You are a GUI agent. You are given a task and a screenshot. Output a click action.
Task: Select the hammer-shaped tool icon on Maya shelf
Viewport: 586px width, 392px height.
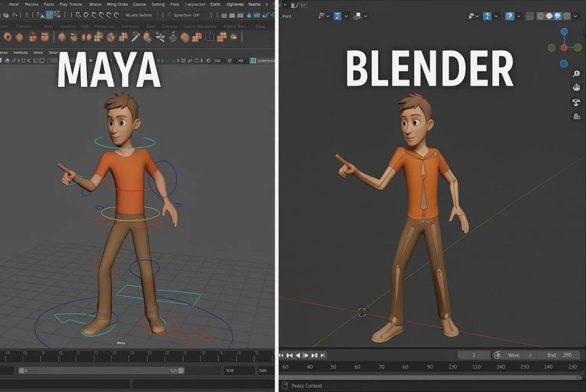pos(136,37)
